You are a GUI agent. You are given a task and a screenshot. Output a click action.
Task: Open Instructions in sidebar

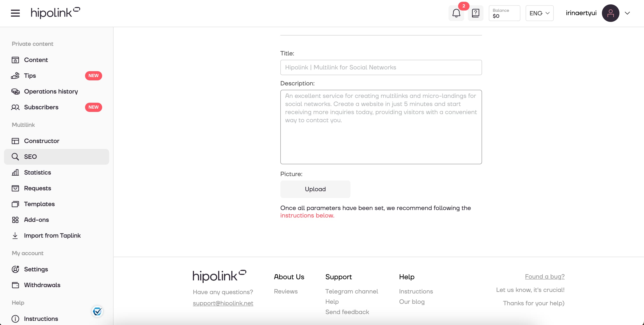click(57, 319)
